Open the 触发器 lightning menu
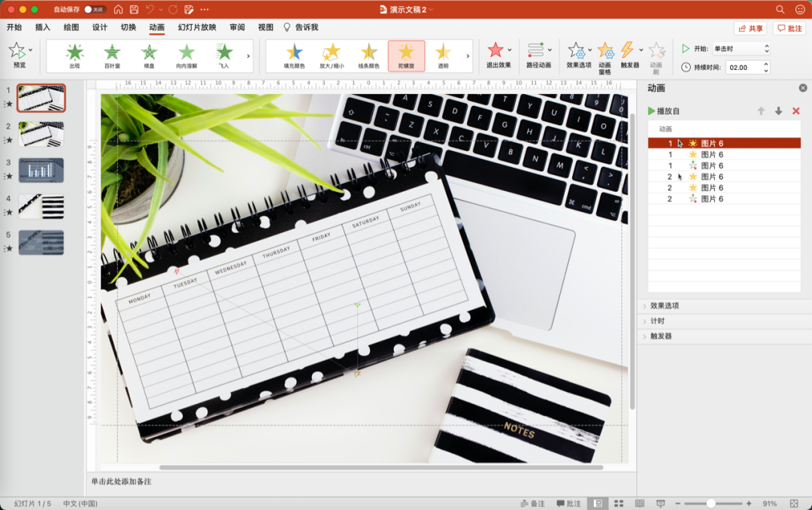Viewport: 812px width, 510px height. (630, 54)
